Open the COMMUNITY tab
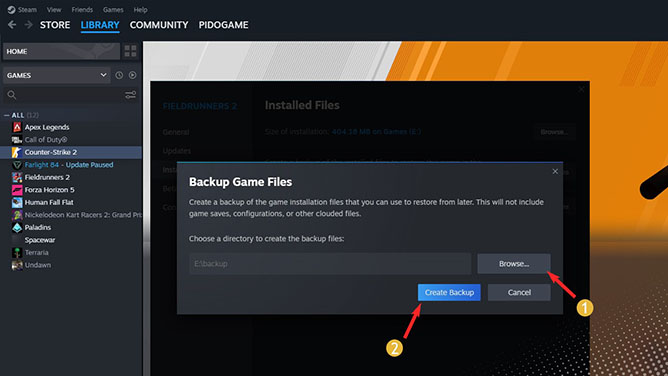The image size is (668, 376). click(x=159, y=25)
